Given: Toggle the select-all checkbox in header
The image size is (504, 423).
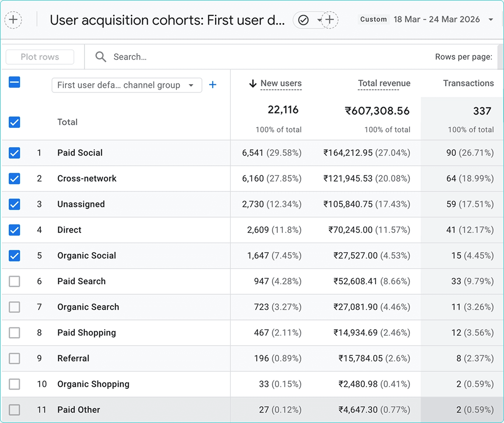Looking at the screenshot, I should [x=14, y=82].
